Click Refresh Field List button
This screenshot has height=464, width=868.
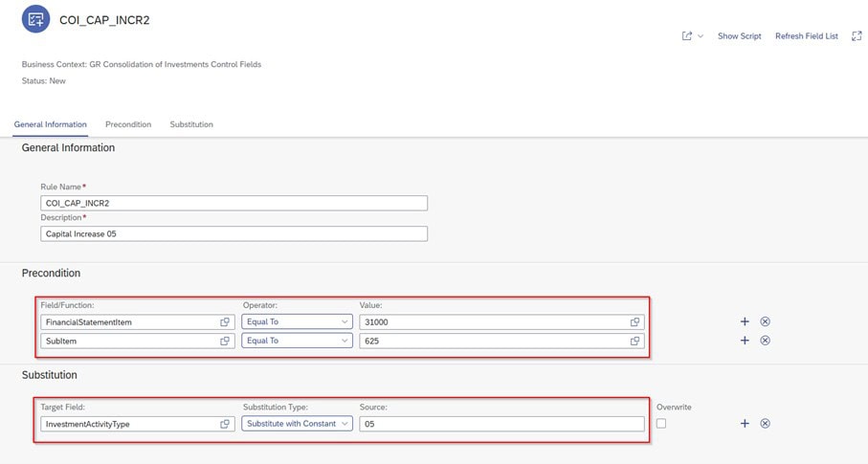click(x=806, y=36)
